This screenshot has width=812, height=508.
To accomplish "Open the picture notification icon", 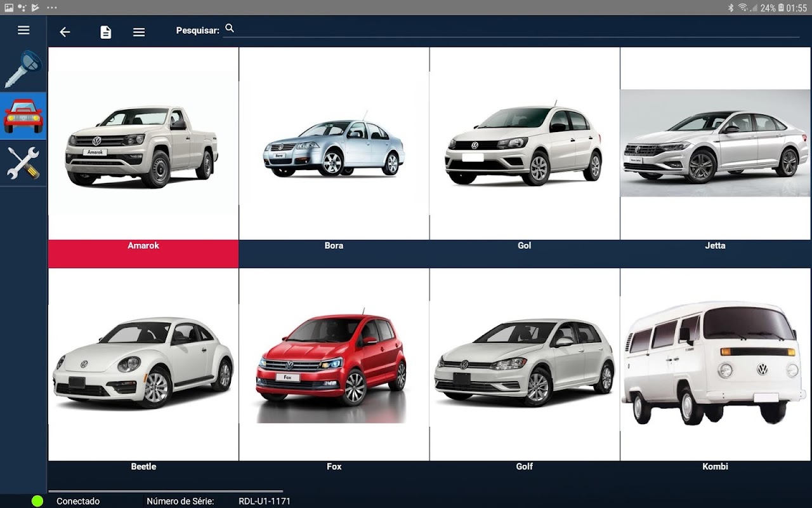I will pos(9,8).
